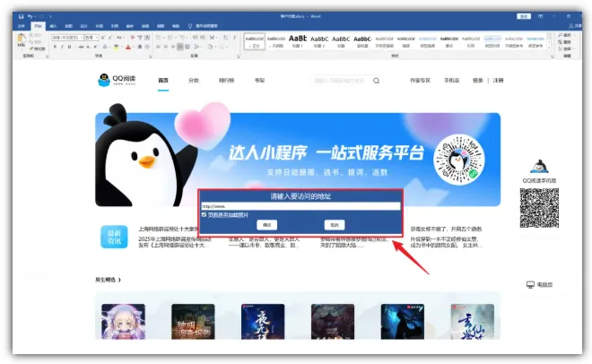The image size is (592, 364).
Task: Open the highlight color dropdown arrow
Action: [x=122, y=47]
